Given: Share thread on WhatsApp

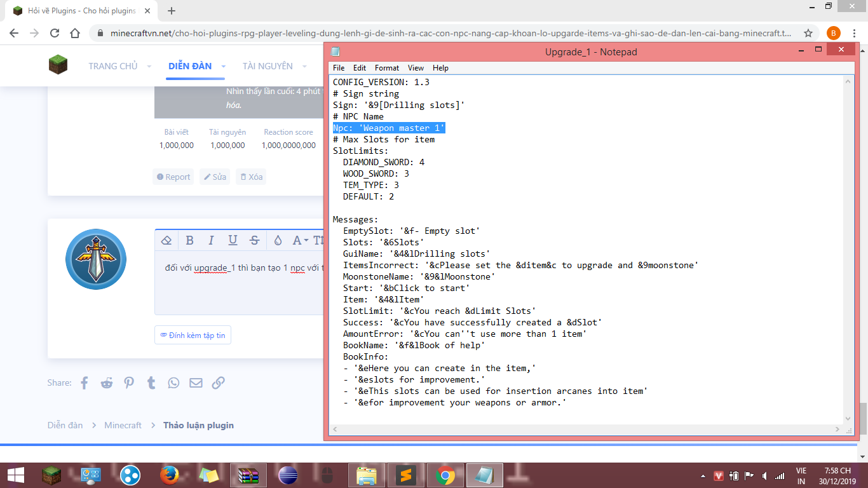Looking at the screenshot, I should pyautogui.click(x=173, y=383).
